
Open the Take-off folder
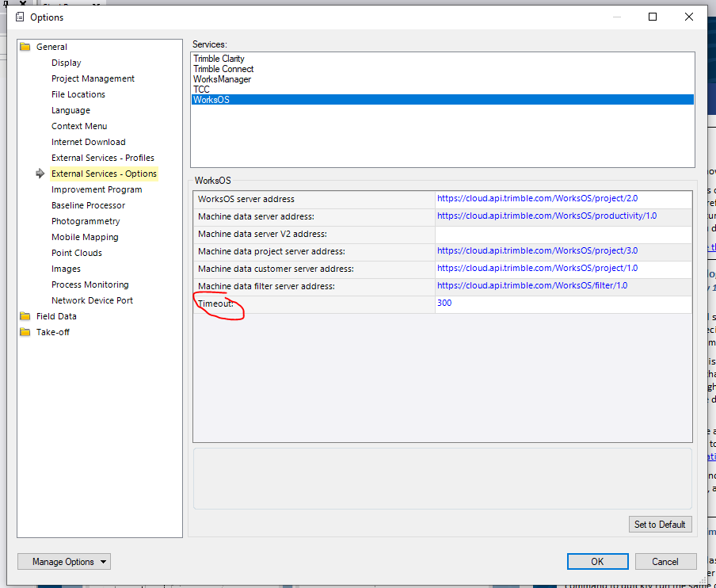point(53,332)
